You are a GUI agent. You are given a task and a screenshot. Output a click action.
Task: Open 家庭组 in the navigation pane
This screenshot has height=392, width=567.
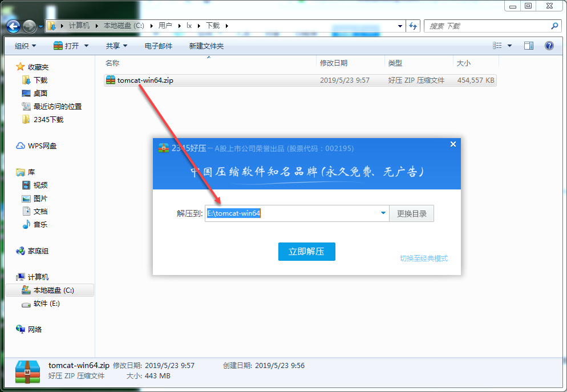tap(38, 250)
